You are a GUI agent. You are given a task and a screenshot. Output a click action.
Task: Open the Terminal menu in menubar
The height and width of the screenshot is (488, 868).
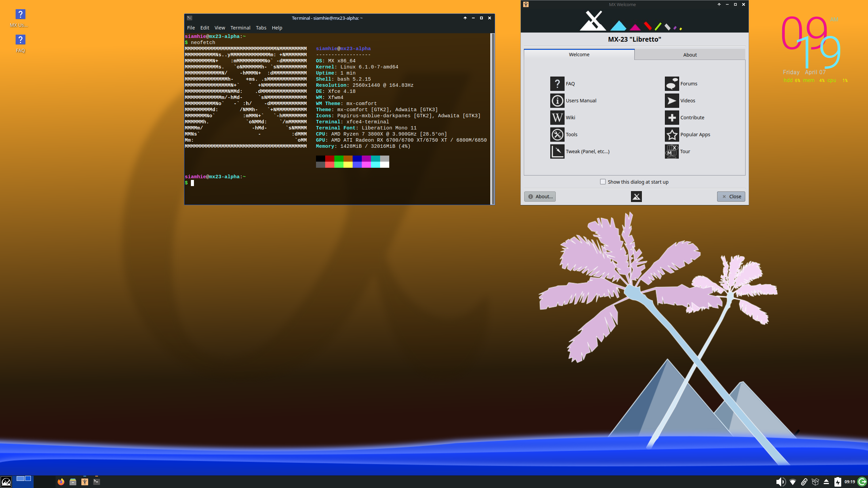pyautogui.click(x=240, y=28)
